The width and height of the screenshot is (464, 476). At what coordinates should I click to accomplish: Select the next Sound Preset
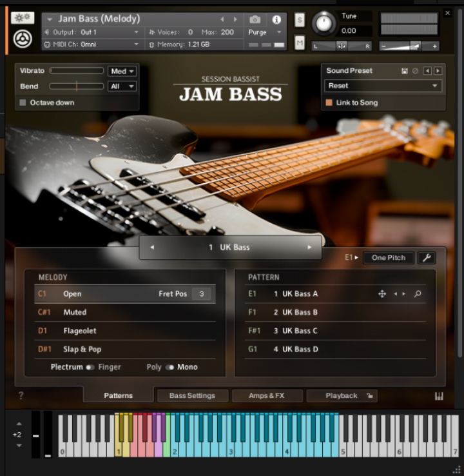click(438, 71)
